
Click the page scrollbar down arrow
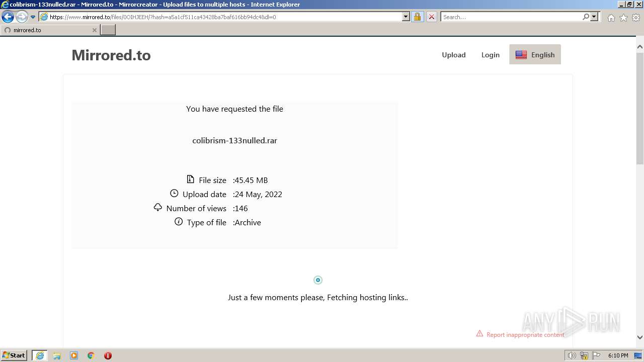click(640, 337)
